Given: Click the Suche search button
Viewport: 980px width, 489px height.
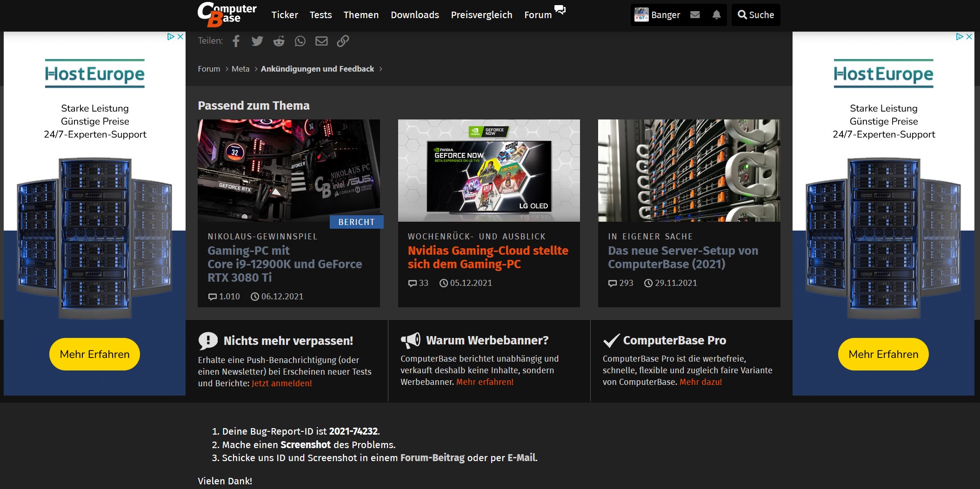Looking at the screenshot, I should pyautogui.click(x=756, y=15).
